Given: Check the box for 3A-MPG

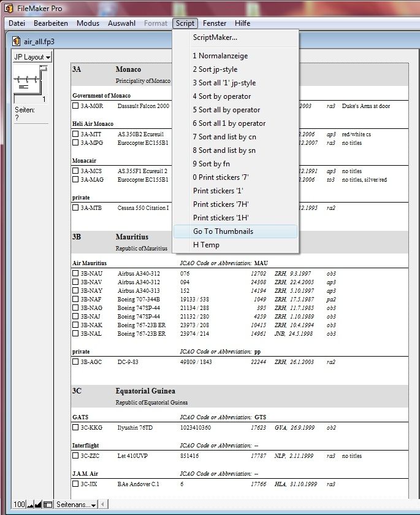Looking at the screenshot, I should (x=75, y=142).
